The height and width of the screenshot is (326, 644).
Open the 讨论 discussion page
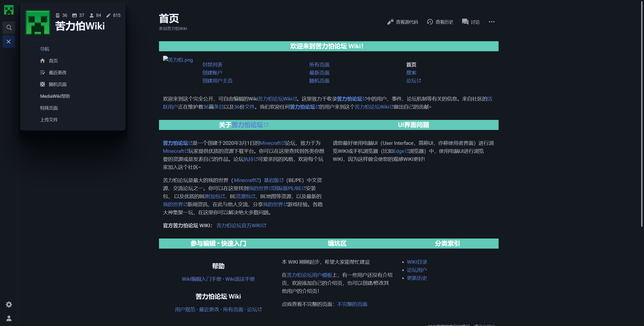coord(471,22)
